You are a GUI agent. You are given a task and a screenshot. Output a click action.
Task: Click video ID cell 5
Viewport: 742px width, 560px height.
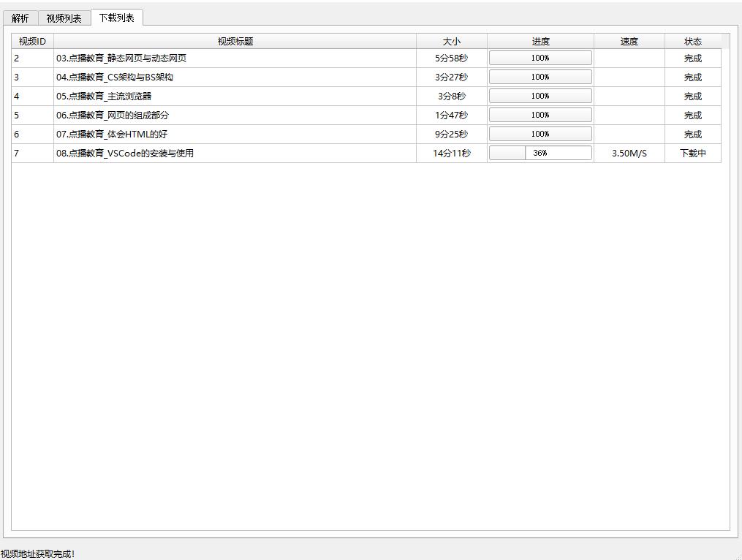(32, 115)
